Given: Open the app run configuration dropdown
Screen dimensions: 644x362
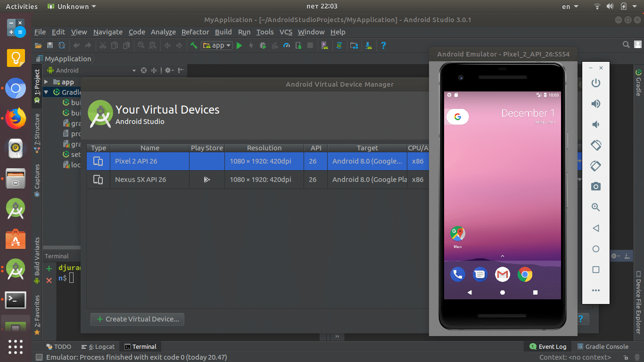Looking at the screenshot, I should (216, 45).
